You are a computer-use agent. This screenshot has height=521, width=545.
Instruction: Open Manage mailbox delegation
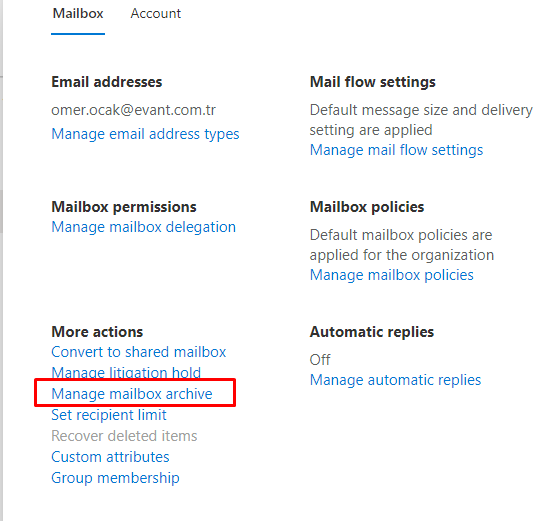[144, 227]
